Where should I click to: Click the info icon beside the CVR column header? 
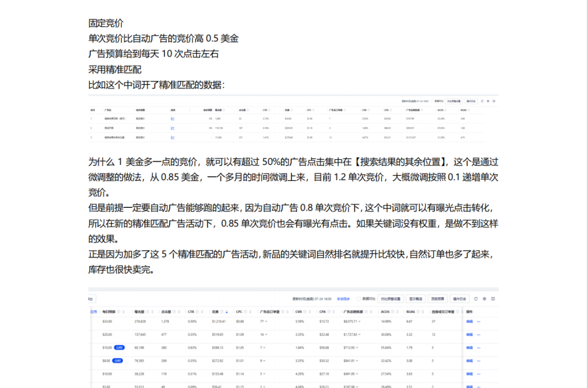pyautogui.click(x=306, y=311)
